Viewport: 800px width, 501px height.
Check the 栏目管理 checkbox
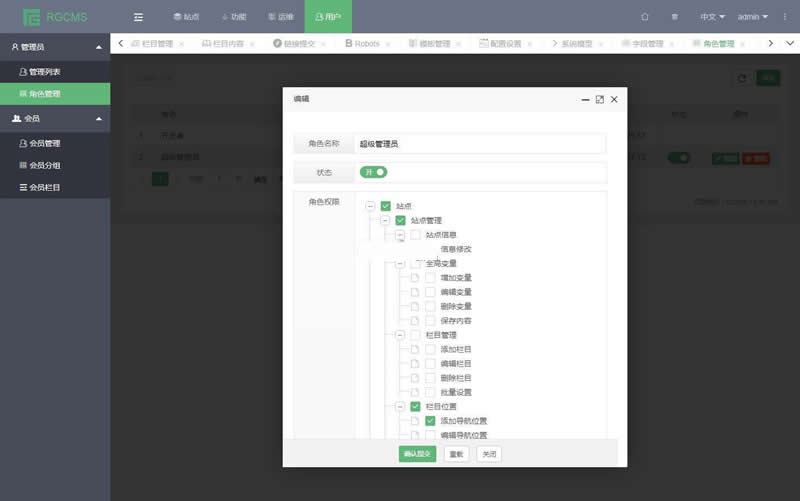(415, 335)
